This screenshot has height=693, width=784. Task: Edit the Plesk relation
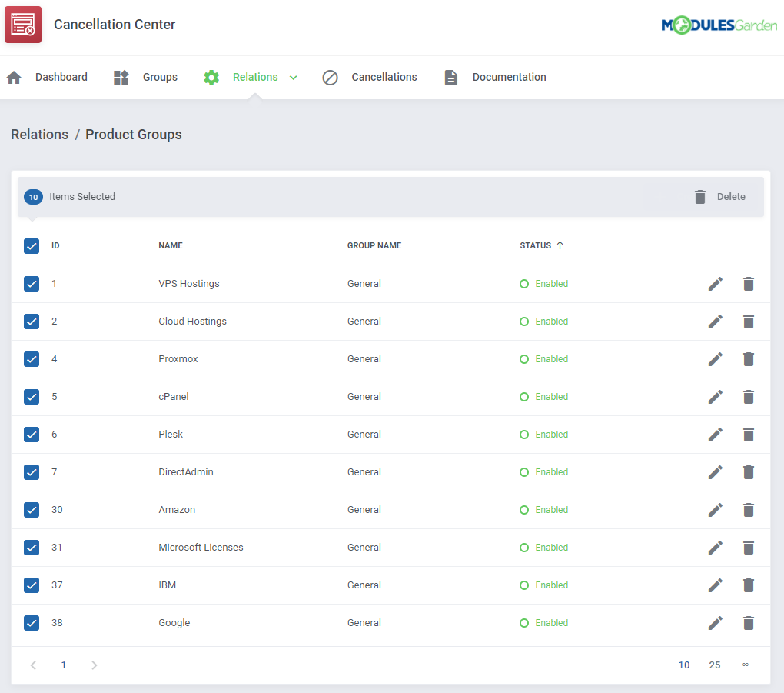[716, 435]
